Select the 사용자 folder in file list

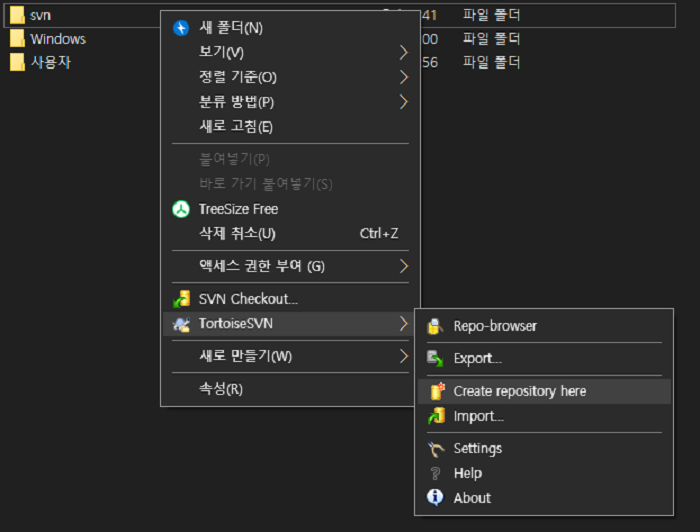[x=50, y=62]
